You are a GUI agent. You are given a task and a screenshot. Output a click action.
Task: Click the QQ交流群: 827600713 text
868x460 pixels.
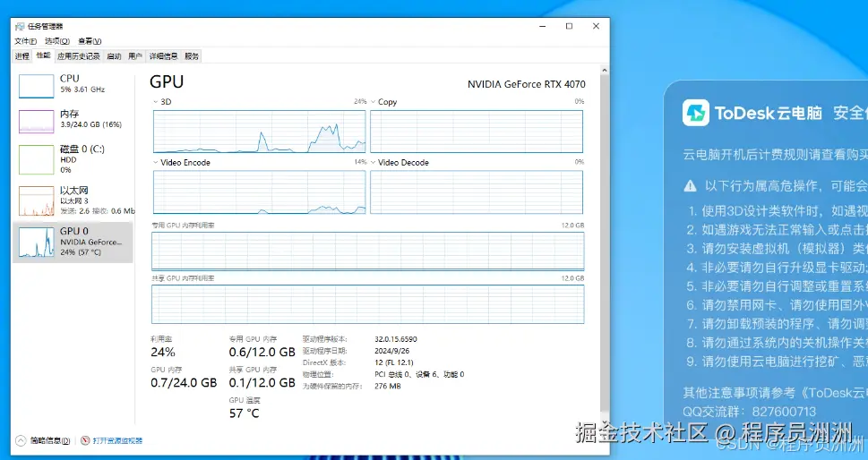coord(750,412)
